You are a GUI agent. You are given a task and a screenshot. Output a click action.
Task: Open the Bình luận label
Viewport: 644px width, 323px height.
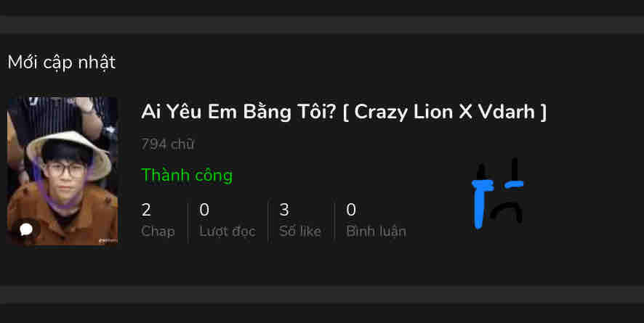(x=377, y=232)
